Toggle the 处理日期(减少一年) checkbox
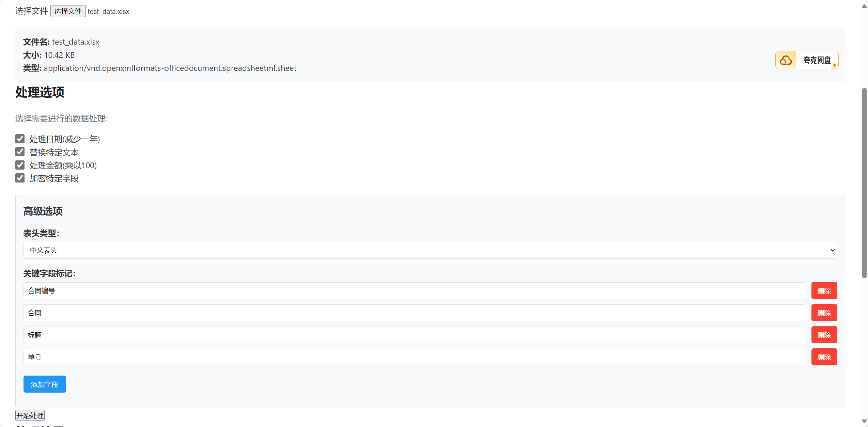The height and width of the screenshot is (427, 868). [x=20, y=139]
